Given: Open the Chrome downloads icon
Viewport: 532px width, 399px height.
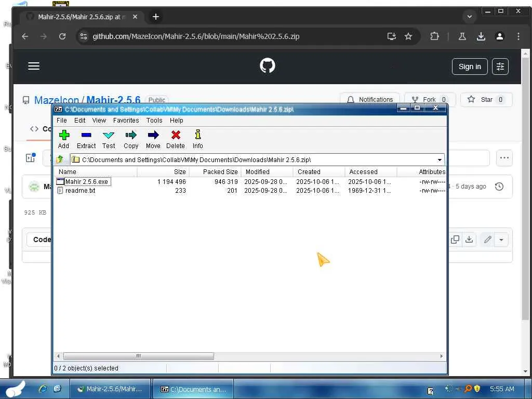Looking at the screenshot, I should coord(481,36).
